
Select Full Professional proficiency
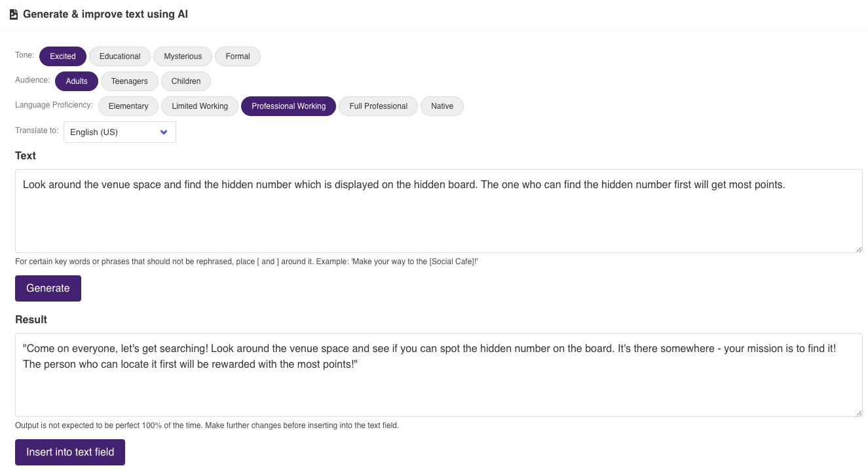tap(379, 106)
